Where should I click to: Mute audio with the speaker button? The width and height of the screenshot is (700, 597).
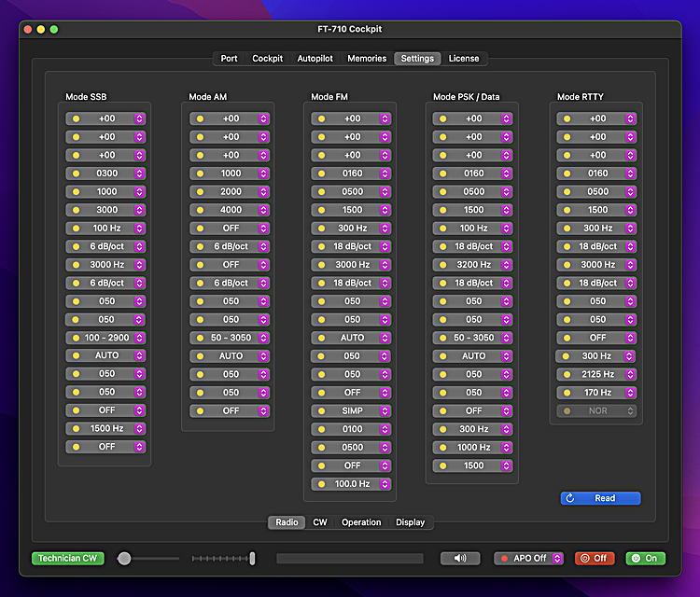tap(460, 558)
